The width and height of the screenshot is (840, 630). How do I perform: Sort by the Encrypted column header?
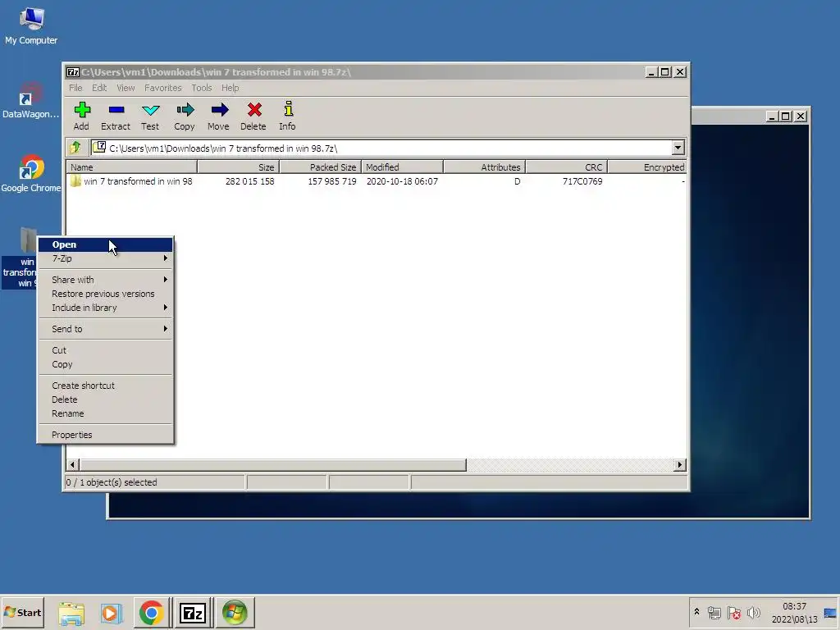point(647,167)
